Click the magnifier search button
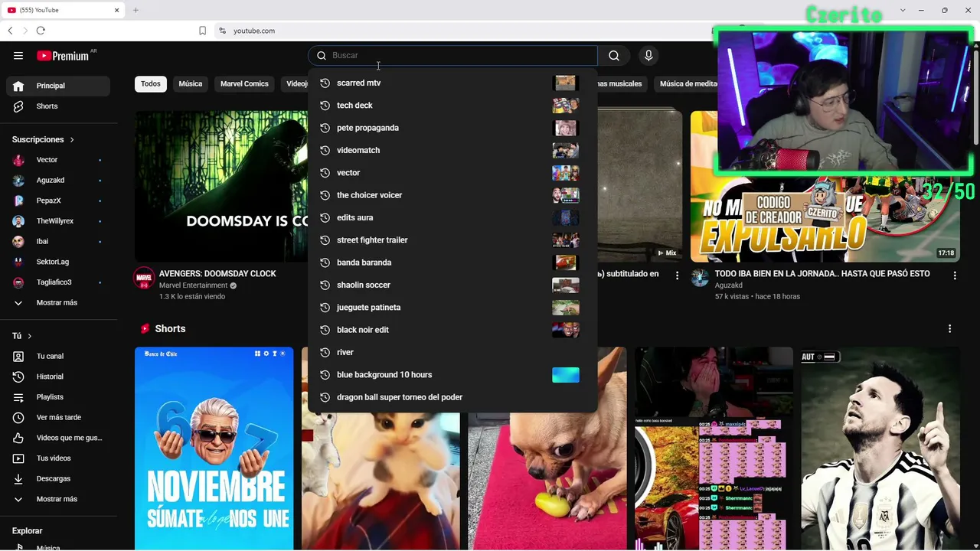The width and height of the screenshot is (980, 551). point(614,55)
